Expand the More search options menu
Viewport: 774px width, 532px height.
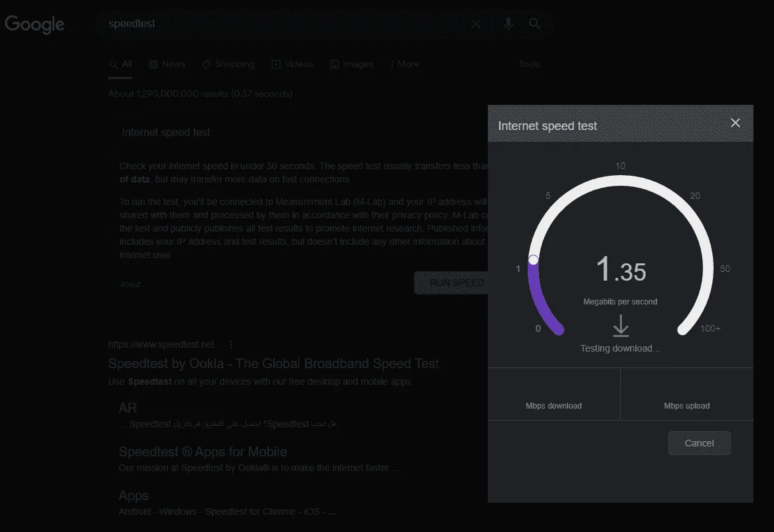[x=405, y=64]
